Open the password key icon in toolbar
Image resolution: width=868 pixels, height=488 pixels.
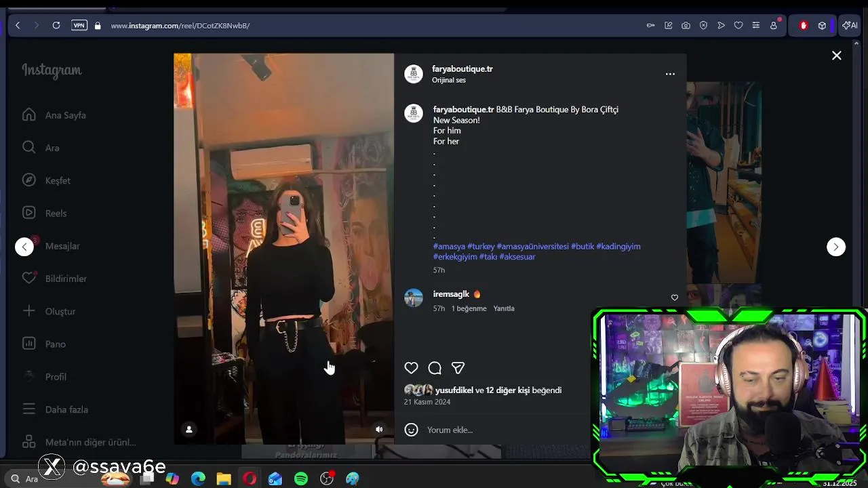(651, 25)
